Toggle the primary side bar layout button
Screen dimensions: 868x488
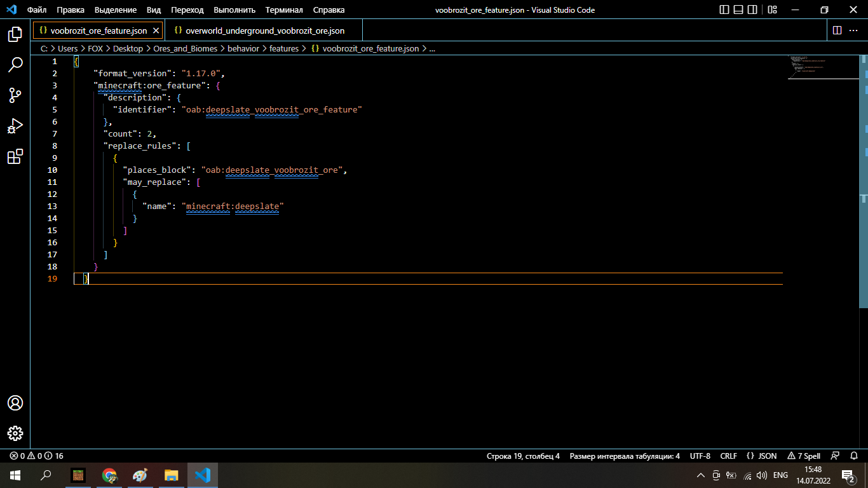(724, 10)
